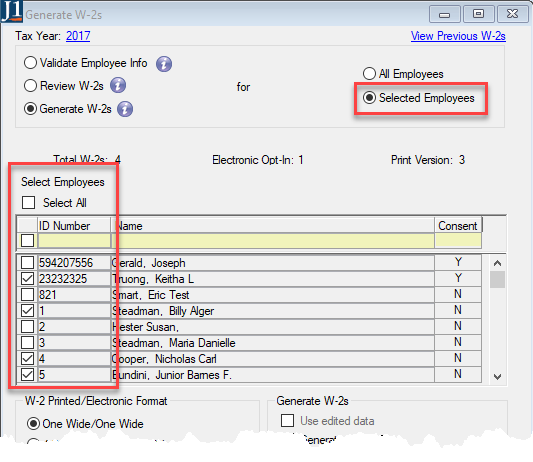Uncheck the box for Steadman, Billy Alger
This screenshot has width=533, height=462.
click(x=28, y=311)
